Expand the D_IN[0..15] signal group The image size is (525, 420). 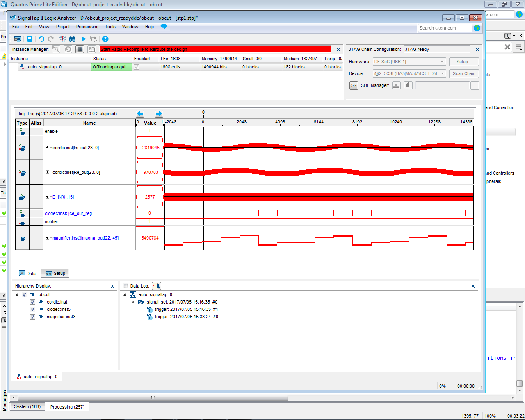[48, 197]
